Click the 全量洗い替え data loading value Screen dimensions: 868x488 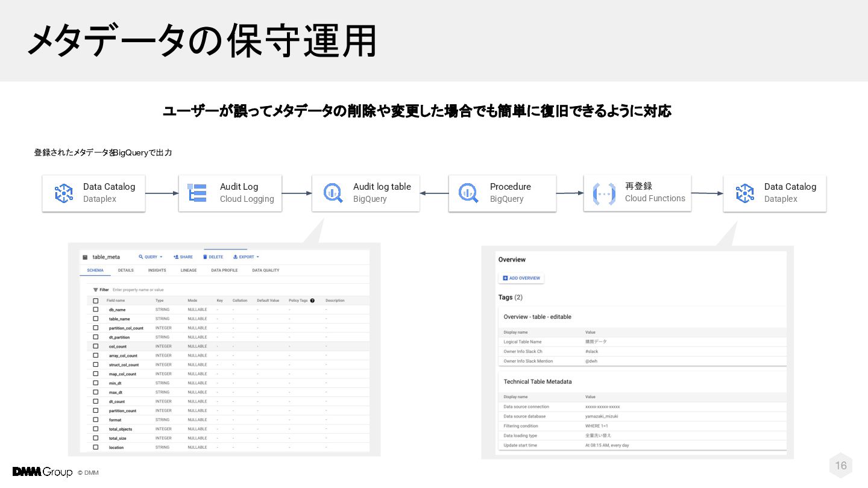tap(598, 436)
